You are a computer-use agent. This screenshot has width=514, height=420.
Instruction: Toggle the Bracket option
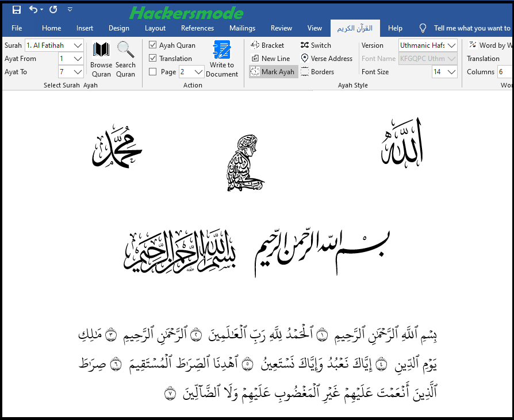click(x=267, y=45)
